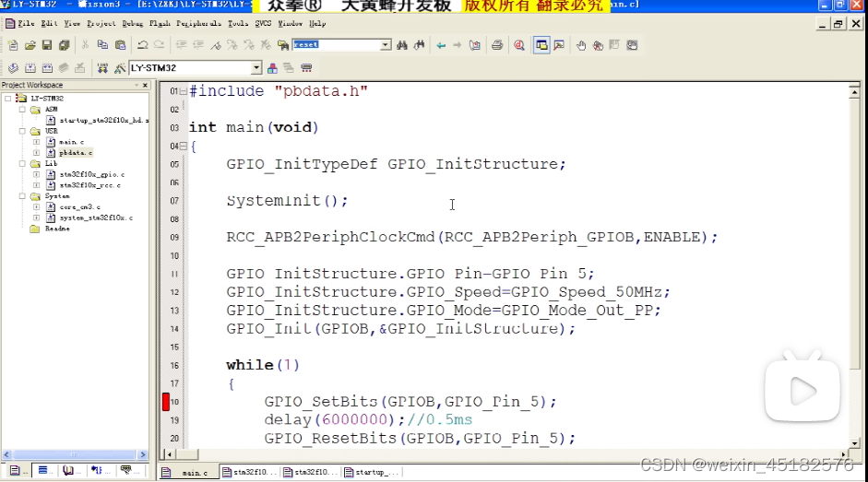Click the Download to Flash icon
This screenshot has width=868, height=482.
coord(102,68)
